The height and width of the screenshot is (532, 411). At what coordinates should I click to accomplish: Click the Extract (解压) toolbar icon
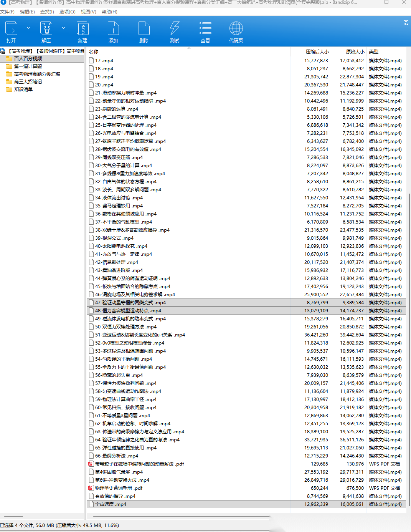(x=46, y=29)
